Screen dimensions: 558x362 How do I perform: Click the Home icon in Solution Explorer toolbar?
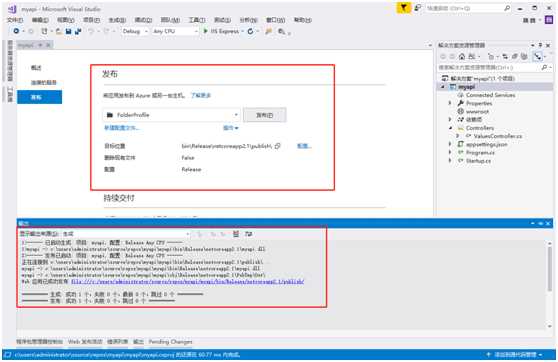(x=462, y=56)
